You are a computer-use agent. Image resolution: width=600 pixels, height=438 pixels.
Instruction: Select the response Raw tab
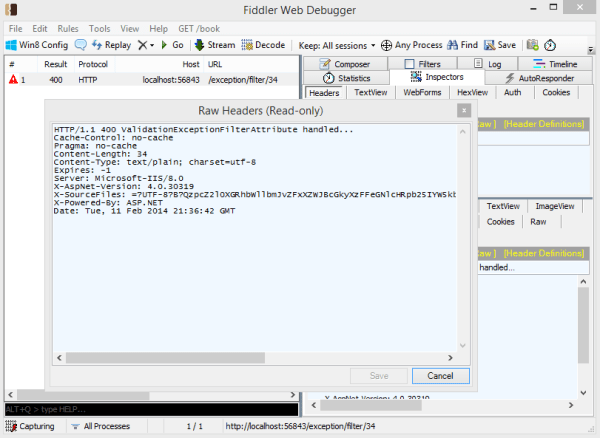point(538,222)
